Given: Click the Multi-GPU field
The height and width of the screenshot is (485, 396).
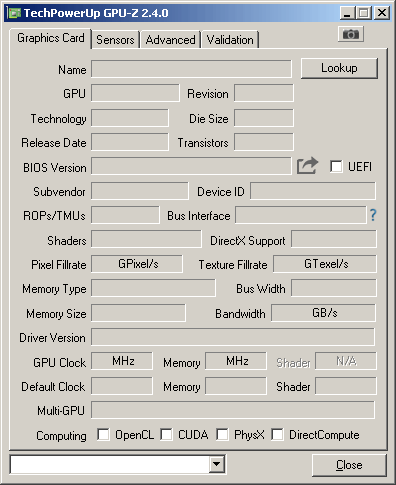Looking at the screenshot, I should [233, 410].
